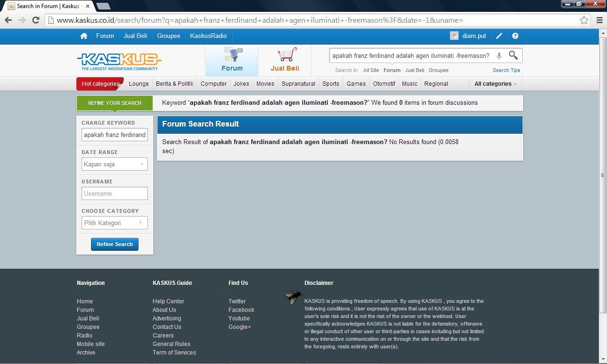Open the help question mark icon

(515, 36)
